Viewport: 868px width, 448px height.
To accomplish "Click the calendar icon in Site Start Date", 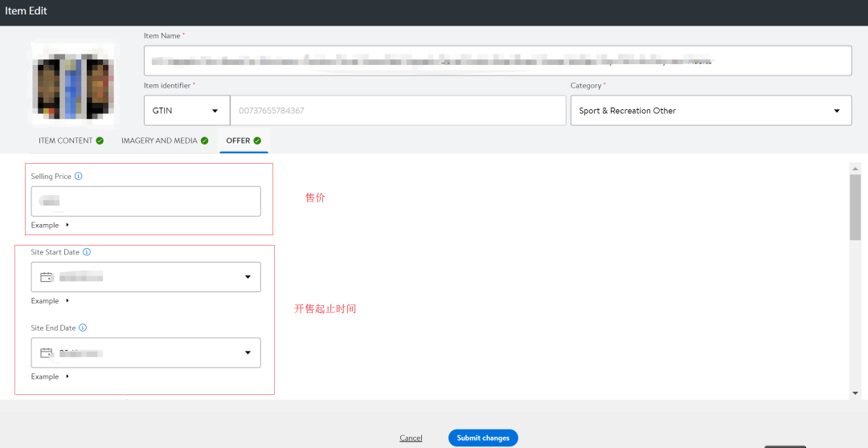I will (47, 277).
